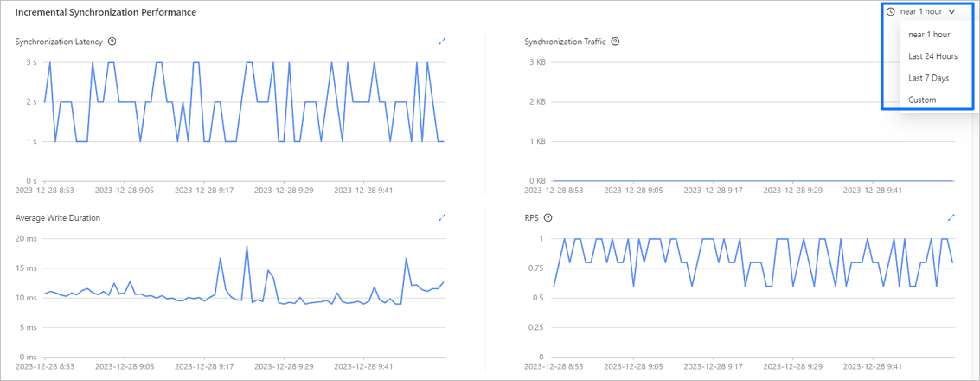Screen dimensions: 980x381
Task: Click the '2 s' latency axis label
Action: pos(30,102)
